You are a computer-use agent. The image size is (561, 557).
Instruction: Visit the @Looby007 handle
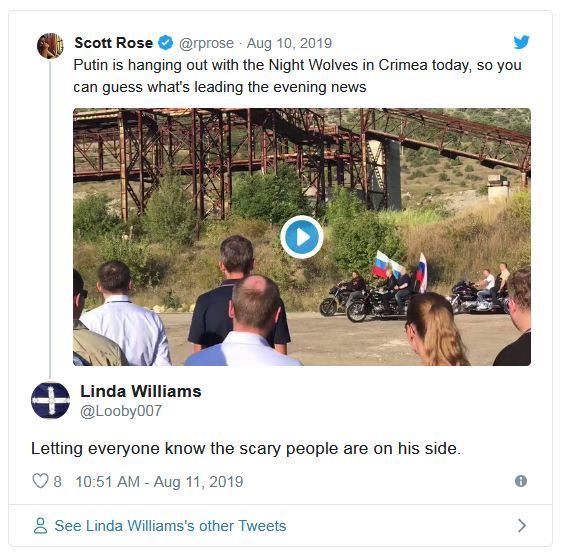coord(121,411)
